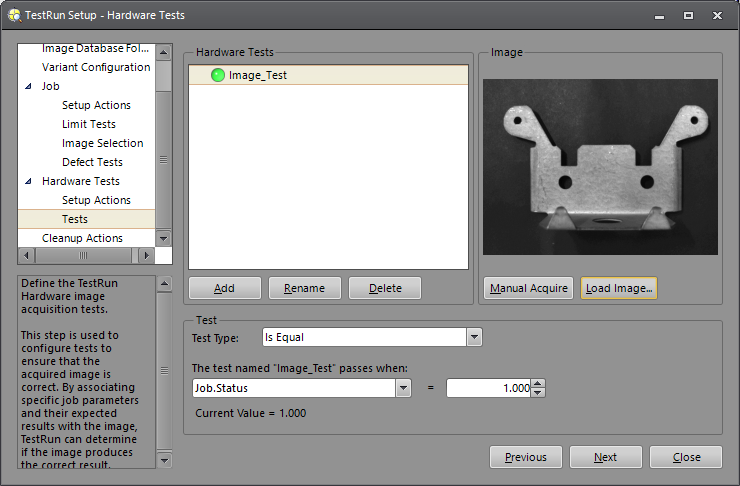Delete the selected hardware test
Screen dimensions: 740x486
coord(385,288)
